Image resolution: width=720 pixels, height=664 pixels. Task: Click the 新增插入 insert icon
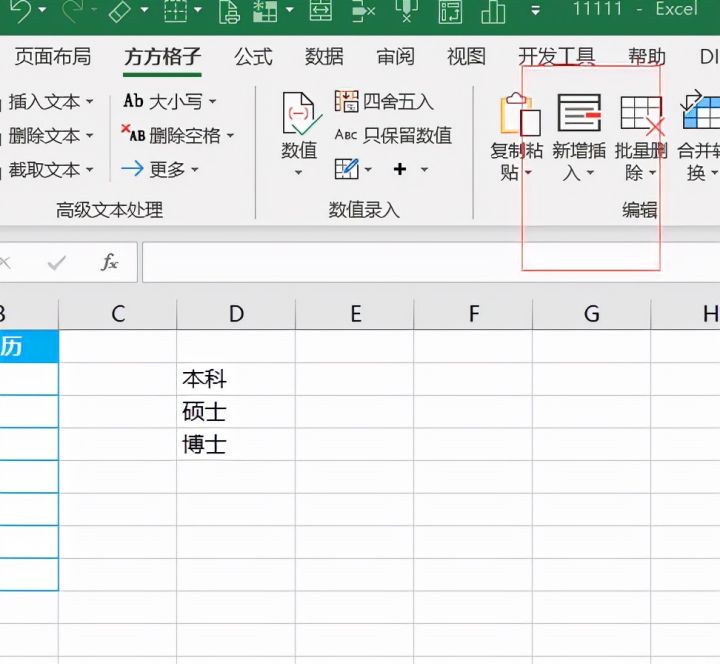click(579, 113)
